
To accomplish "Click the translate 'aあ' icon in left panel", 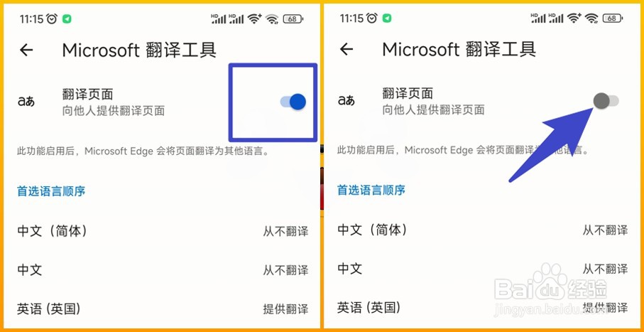I will click(26, 102).
